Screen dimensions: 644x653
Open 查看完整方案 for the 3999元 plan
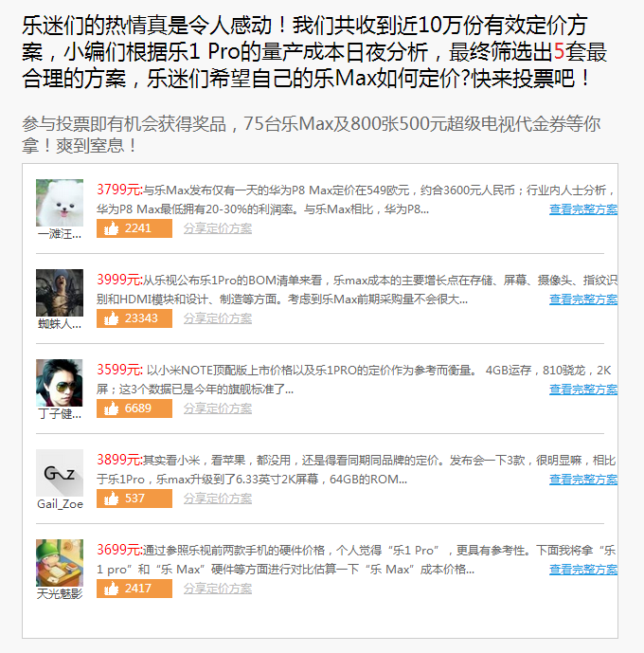583,299
